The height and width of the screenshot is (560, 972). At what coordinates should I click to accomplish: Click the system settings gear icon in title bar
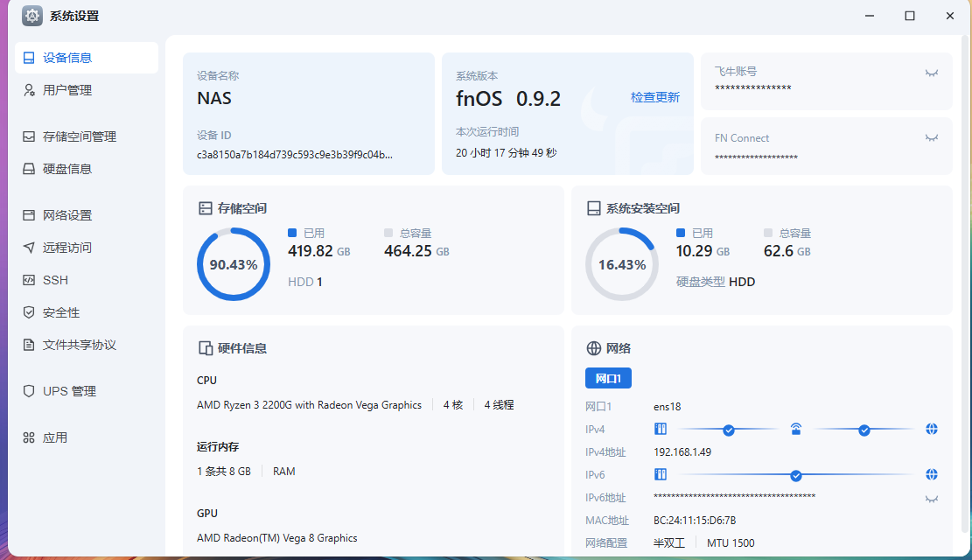point(32,16)
